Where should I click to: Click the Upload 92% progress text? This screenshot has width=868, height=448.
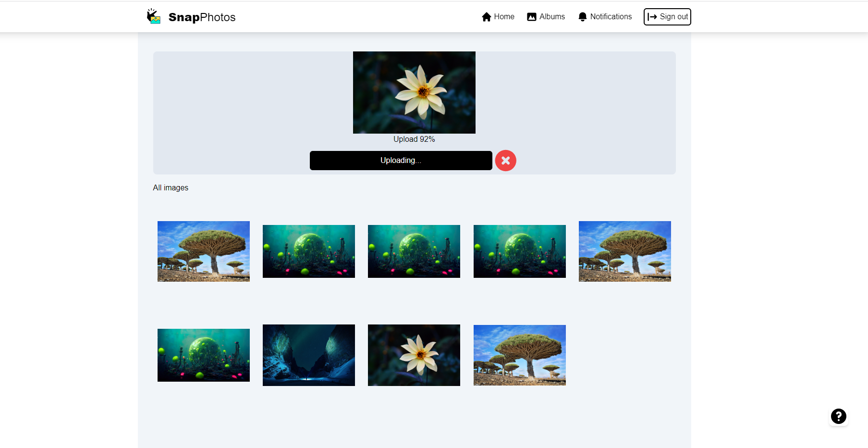pyautogui.click(x=414, y=139)
